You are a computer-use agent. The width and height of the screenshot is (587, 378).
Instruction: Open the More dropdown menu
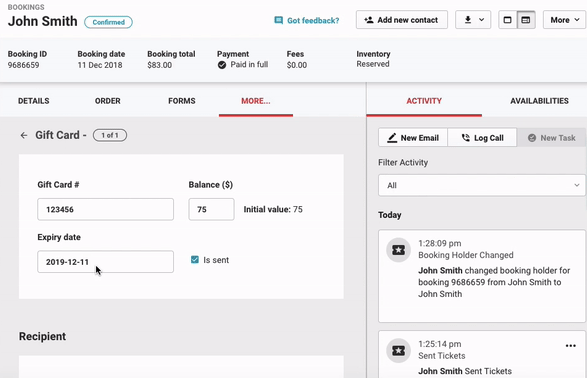click(x=565, y=20)
